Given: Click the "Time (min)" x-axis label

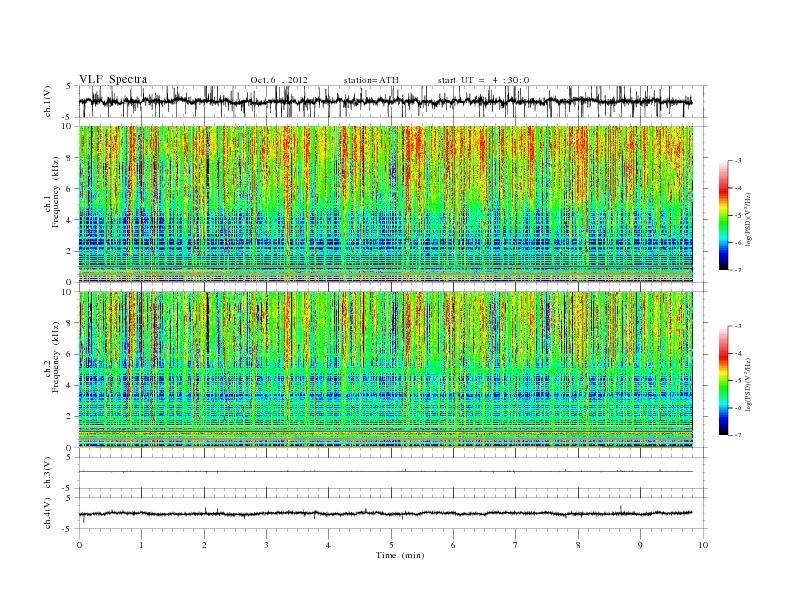Looking at the screenshot, I should click(400, 555).
